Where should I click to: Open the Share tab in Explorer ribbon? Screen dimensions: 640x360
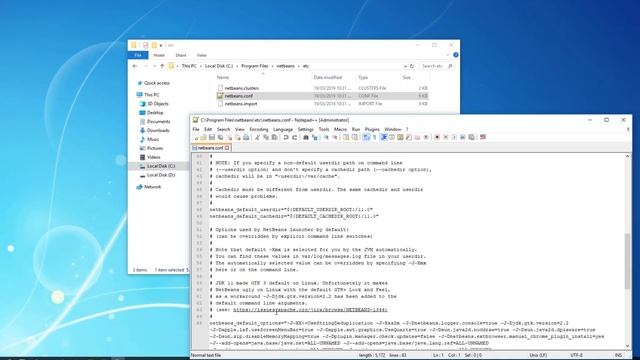coord(181,55)
